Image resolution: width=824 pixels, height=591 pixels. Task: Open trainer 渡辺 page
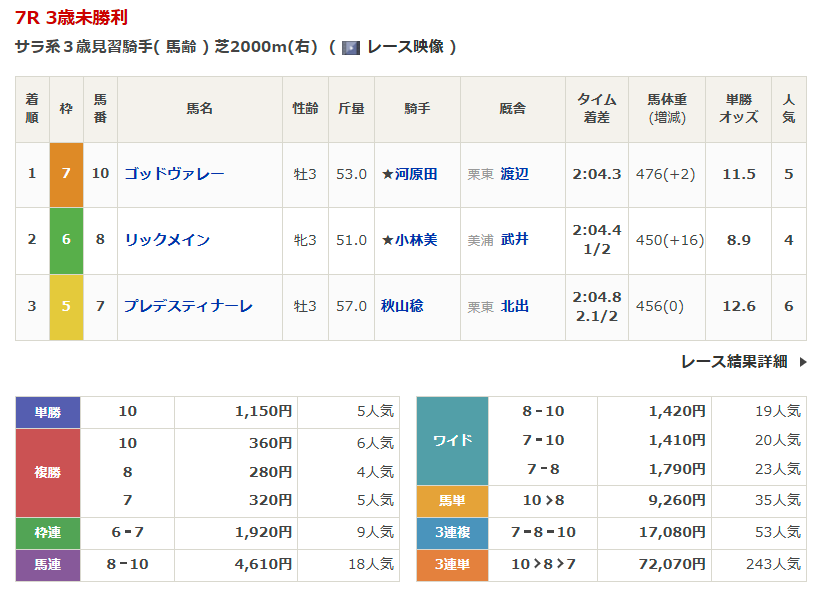[515, 174]
